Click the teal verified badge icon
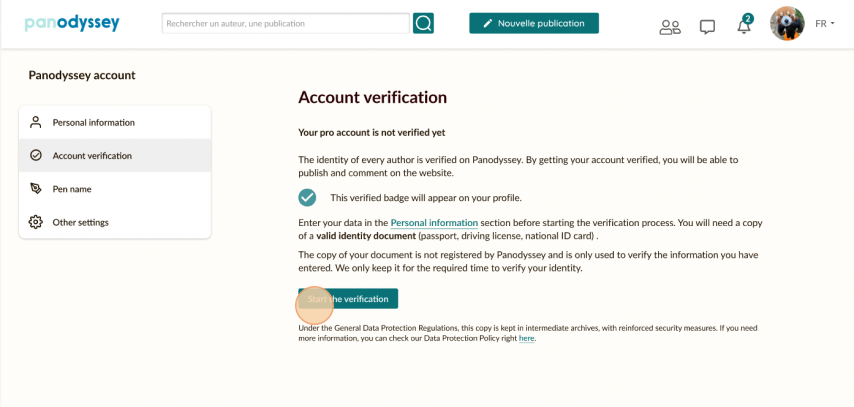Image resolution: width=854 pixels, height=407 pixels. tap(308, 197)
